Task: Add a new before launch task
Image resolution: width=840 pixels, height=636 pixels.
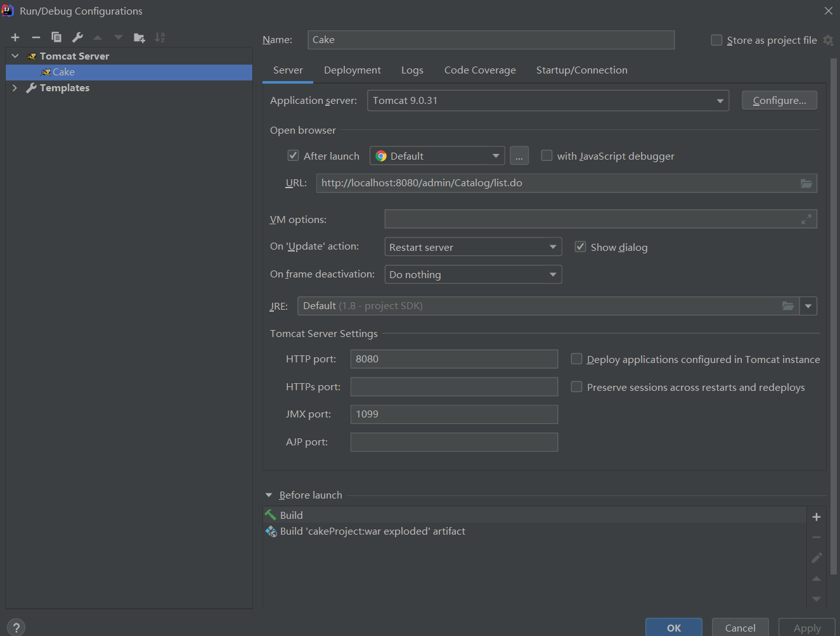Action: 817,517
